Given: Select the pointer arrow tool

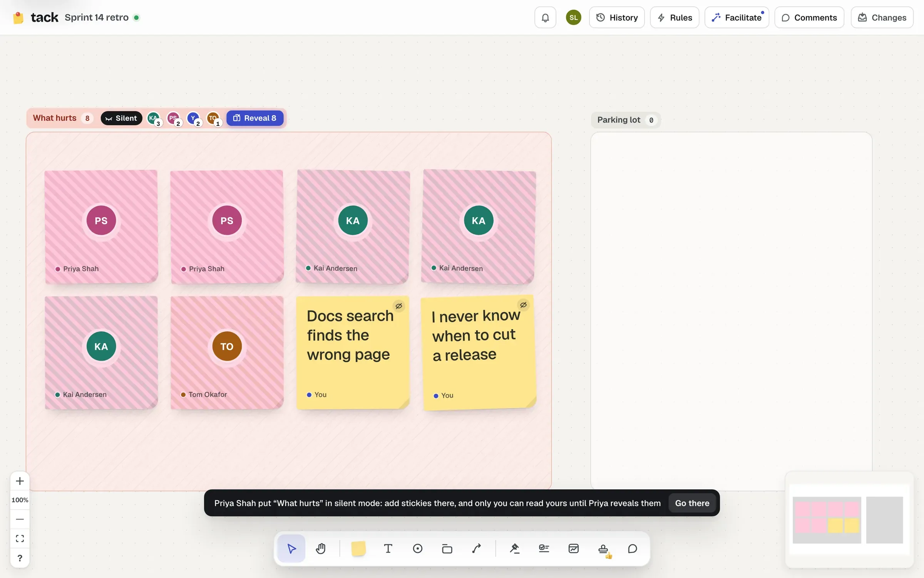Looking at the screenshot, I should pos(291,548).
